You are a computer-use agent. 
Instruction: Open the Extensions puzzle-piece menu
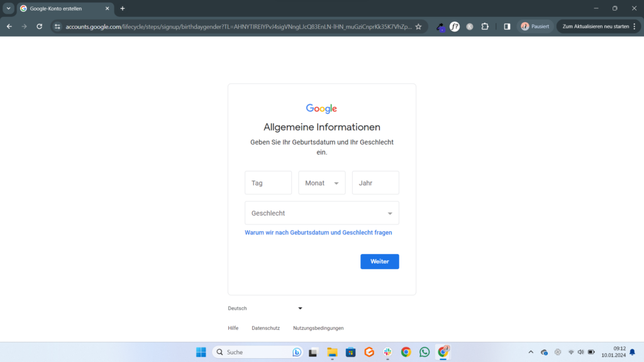click(x=485, y=26)
